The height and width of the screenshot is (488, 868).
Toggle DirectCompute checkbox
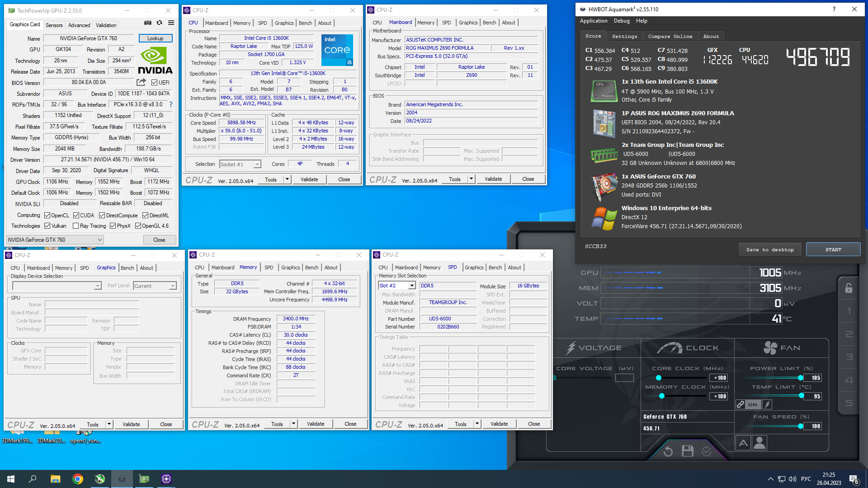click(x=102, y=216)
